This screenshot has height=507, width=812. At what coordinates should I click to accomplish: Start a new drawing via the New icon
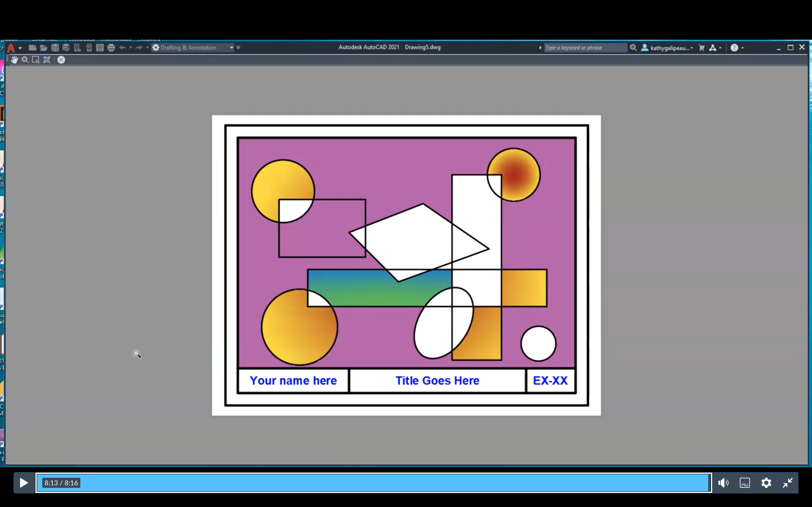[x=32, y=48]
